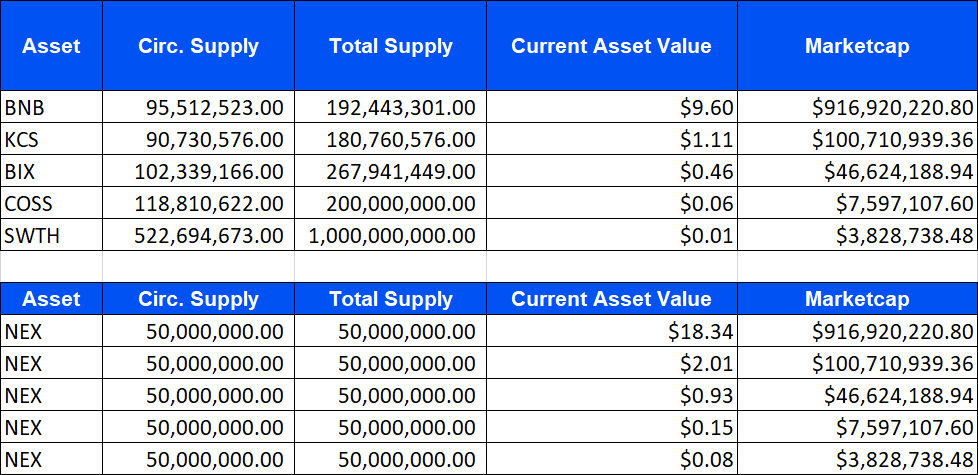Click the $0.46 asset value cell

[x=612, y=171]
